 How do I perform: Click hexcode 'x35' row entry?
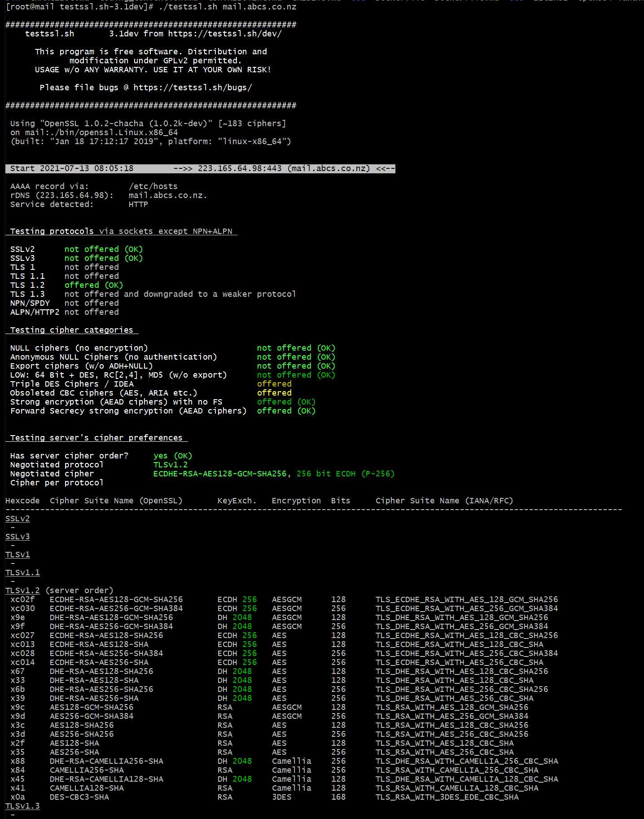pyautogui.click(x=18, y=752)
